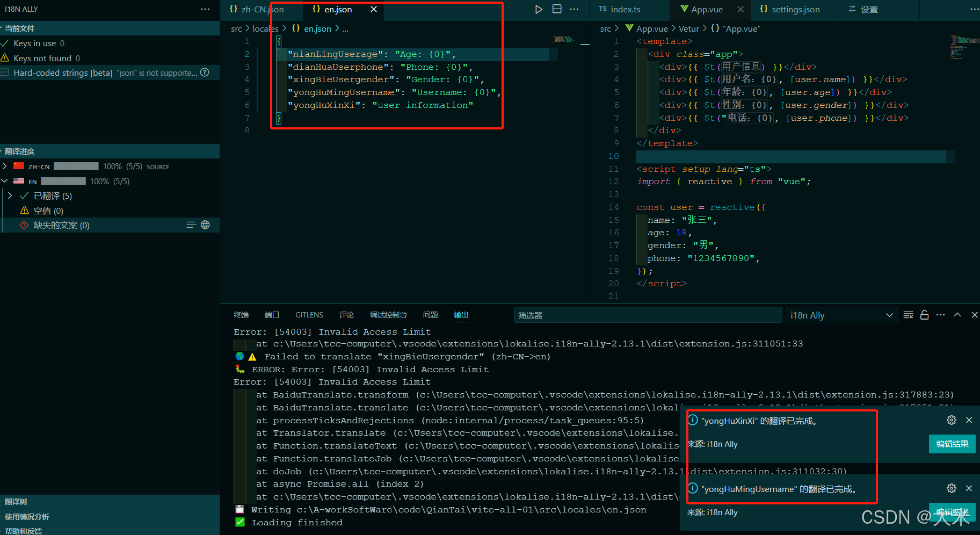Click into the 筛选器 output filter field
The image size is (980, 535).
click(x=648, y=315)
